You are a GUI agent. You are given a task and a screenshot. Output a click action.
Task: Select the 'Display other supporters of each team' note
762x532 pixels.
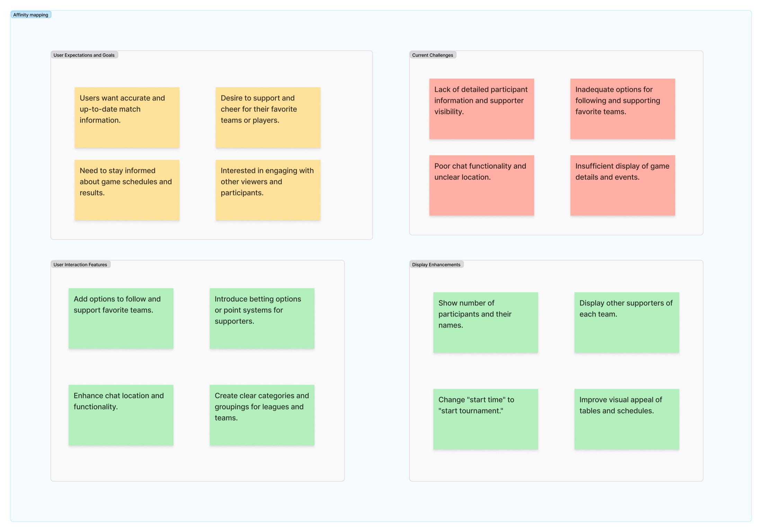[x=627, y=322]
